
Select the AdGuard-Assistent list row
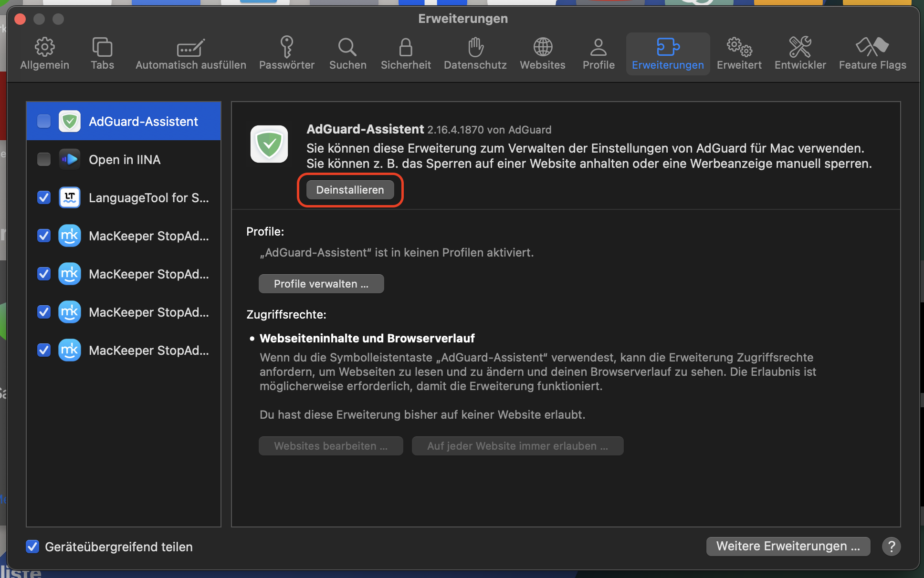point(124,121)
